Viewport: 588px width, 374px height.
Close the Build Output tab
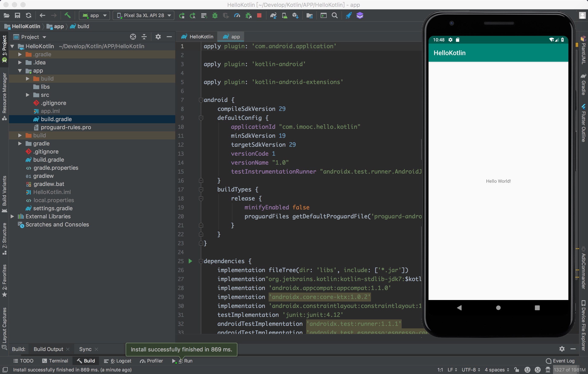68,349
